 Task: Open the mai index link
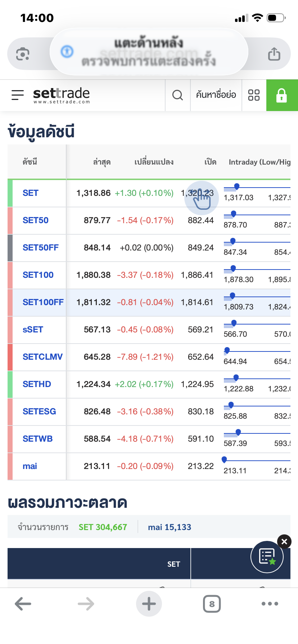coord(30,466)
